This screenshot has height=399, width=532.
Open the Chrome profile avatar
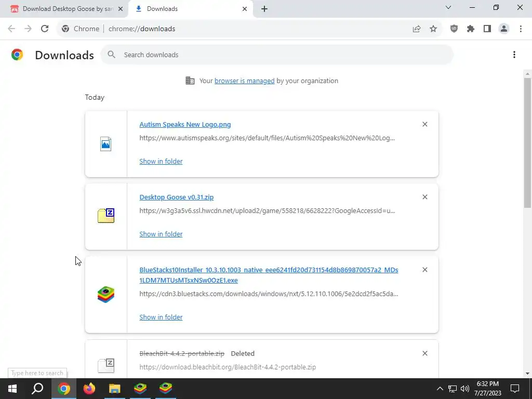click(504, 29)
